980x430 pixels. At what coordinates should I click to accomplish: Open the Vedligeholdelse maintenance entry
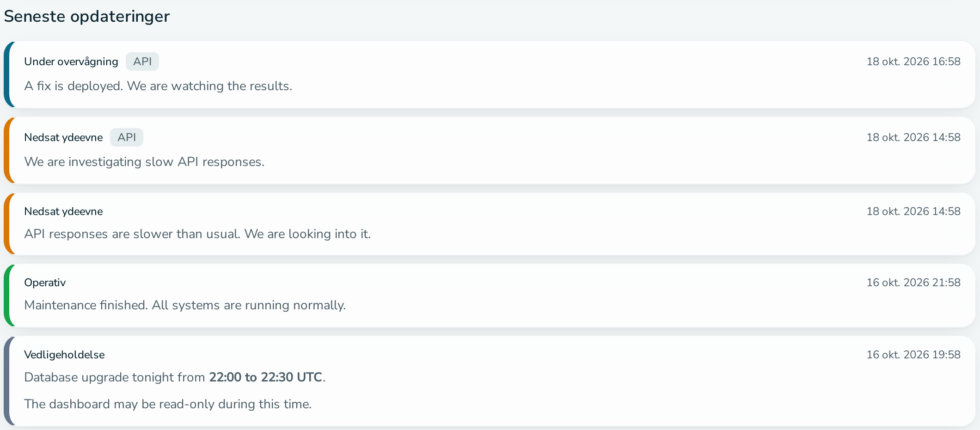(x=490, y=381)
